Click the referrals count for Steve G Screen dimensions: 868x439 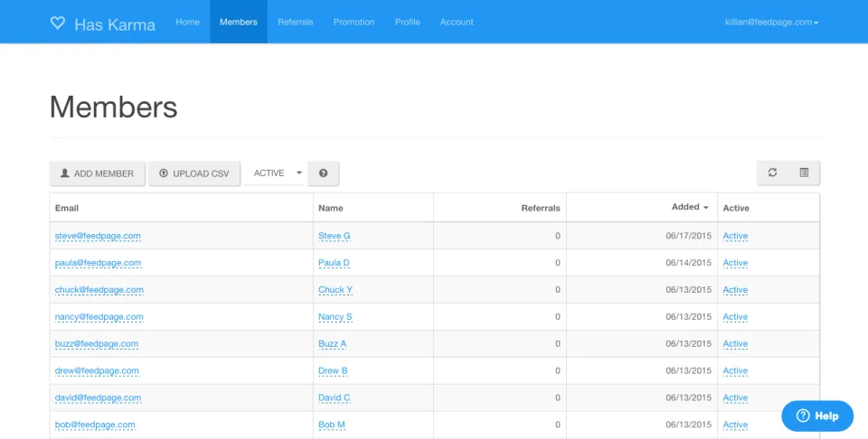(558, 236)
